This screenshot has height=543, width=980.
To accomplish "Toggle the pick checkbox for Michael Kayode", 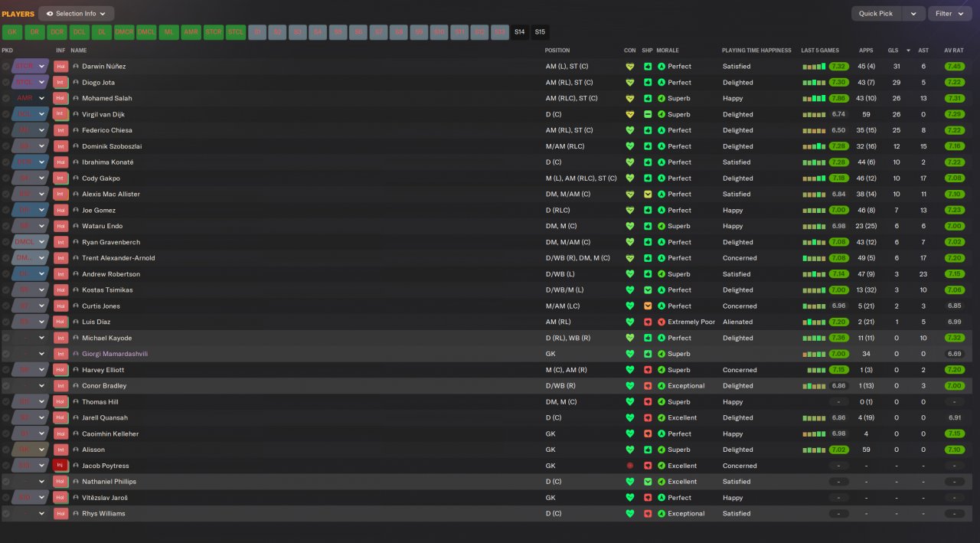I will [x=6, y=338].
